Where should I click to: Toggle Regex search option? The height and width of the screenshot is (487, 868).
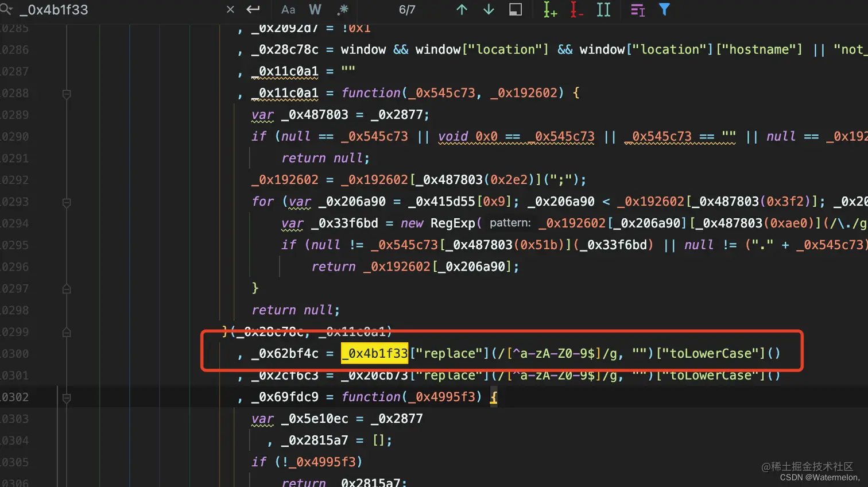pos(343,9)
